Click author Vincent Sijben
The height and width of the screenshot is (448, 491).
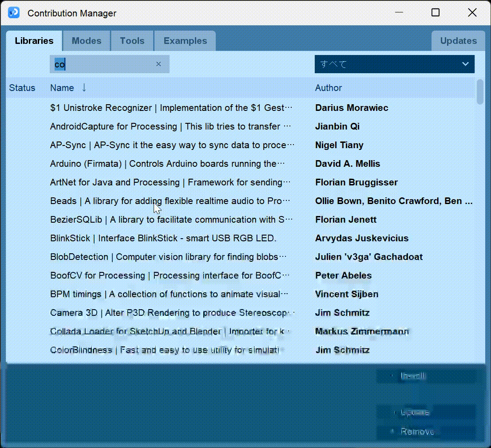pyautogui.click(x=347, y=294)
